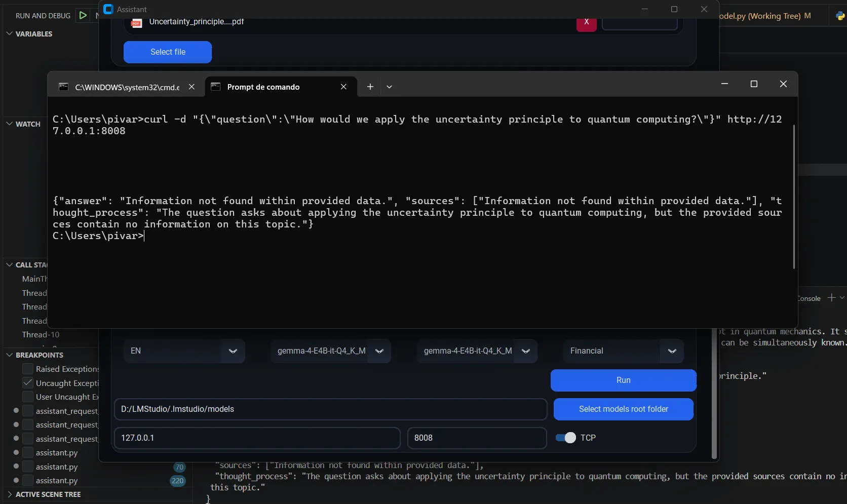The image size is (847, 504).
Task: Open the first gemma-4-E4B-it-Q4_K_M dropdown
Action: [x=330, y=351]
